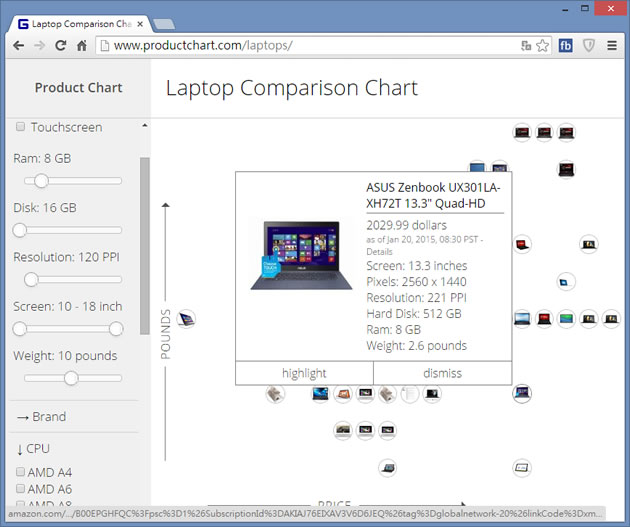Image resolution: width=630 pixels, height=527 pixels.
Task: Click the Disk slider handle
Action: (x=19, y=230)
